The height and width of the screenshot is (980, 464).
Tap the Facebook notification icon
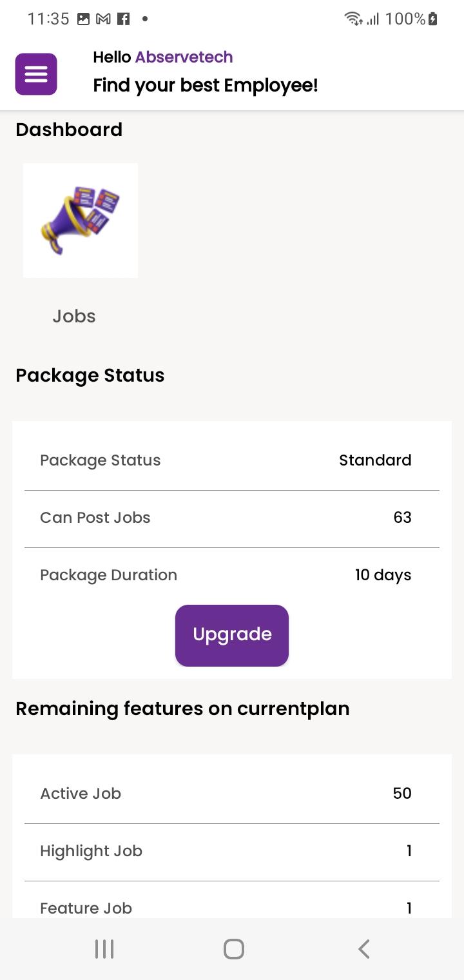123,19
